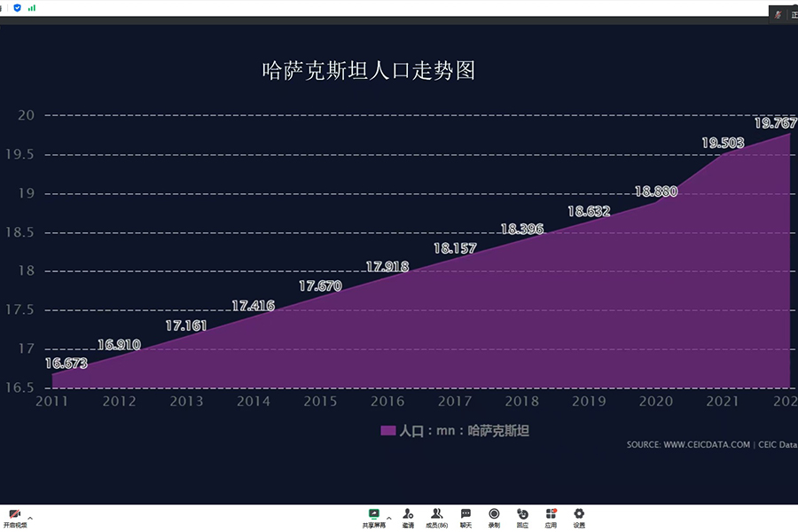The width and height of the screenshot is (798, 532).
Task: Click the 19.503 data label for 2021
Action: click(x=723, y=143)
